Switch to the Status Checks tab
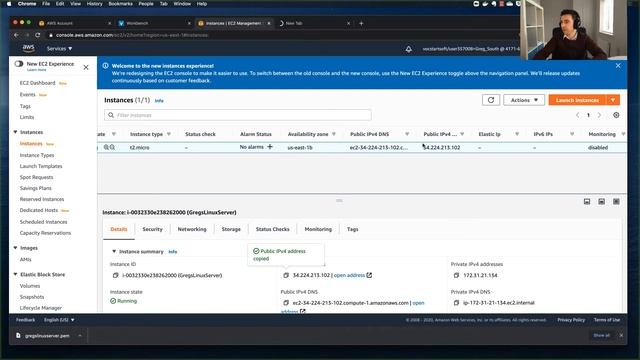This screenshot has width=640, height=360. 273,229
